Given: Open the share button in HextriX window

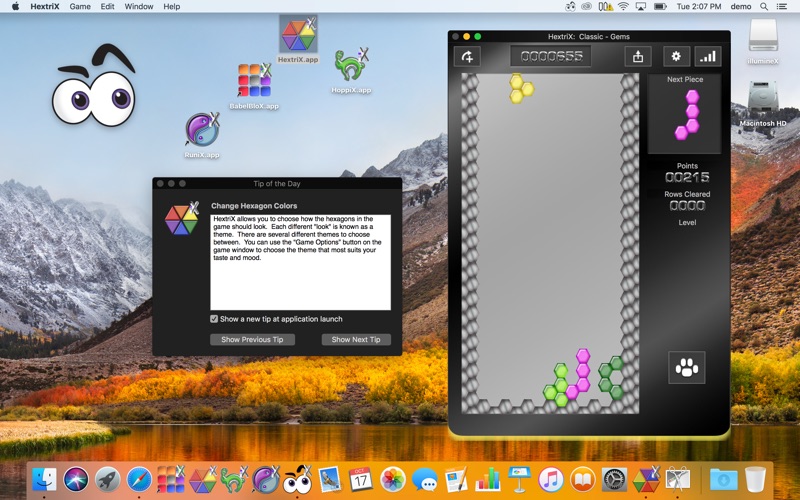Looking at the screenshot, I should (x=638, y=56).
